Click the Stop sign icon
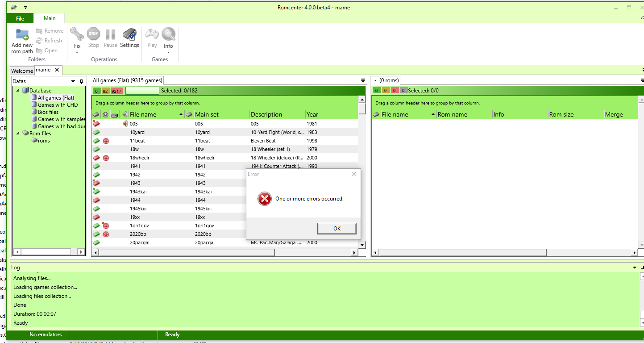 [x=93, y=34]
